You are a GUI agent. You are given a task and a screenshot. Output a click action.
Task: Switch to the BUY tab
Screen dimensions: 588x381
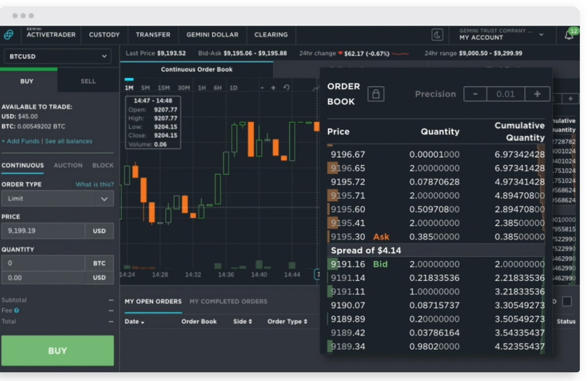(27, 81)
